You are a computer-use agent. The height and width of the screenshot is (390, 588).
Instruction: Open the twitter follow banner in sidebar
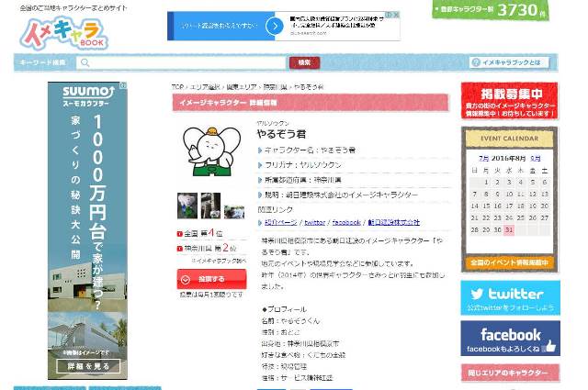511,298
